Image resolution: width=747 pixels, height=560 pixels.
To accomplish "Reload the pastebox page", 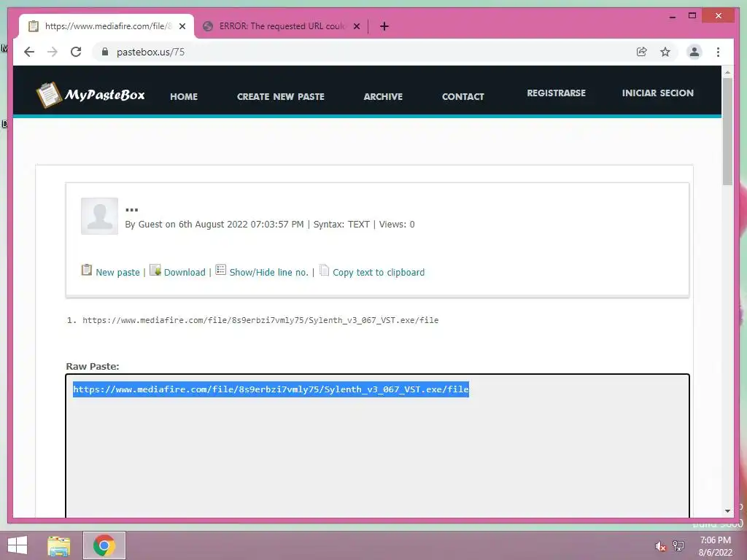I will (x=76, y=52).
